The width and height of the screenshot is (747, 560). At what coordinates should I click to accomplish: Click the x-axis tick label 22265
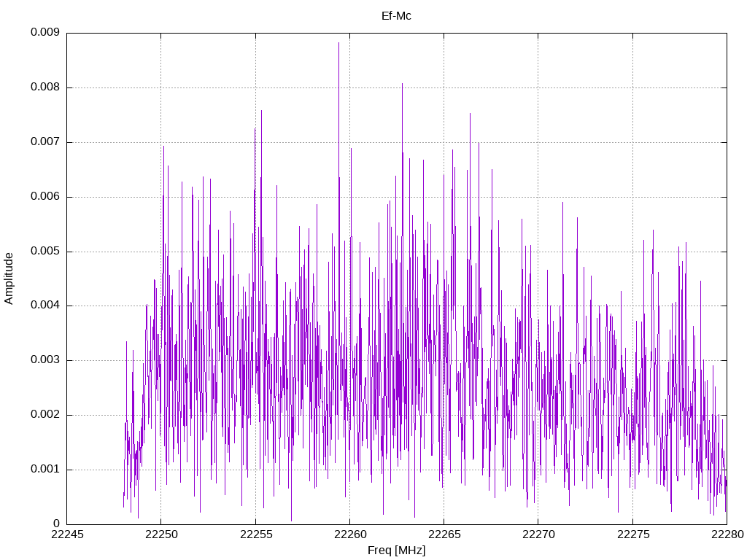tap(444, 534)
